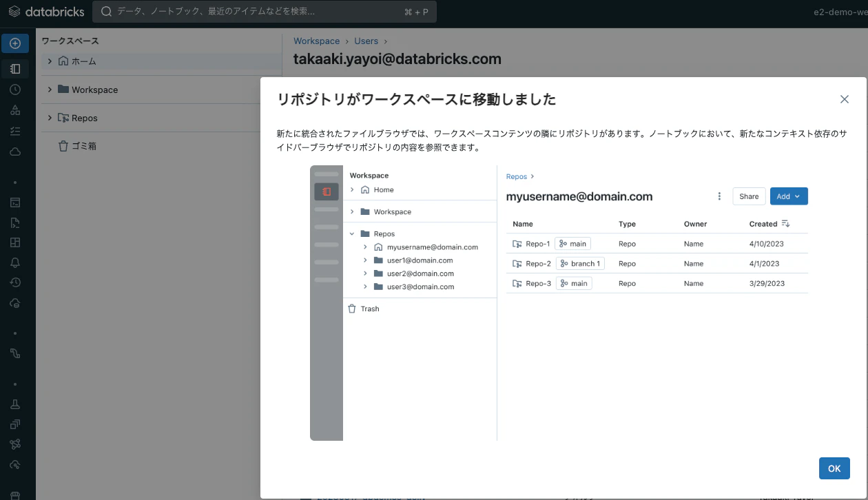Open the Experiments flask icon
The image size is (868, 500).
pos(15,404)
